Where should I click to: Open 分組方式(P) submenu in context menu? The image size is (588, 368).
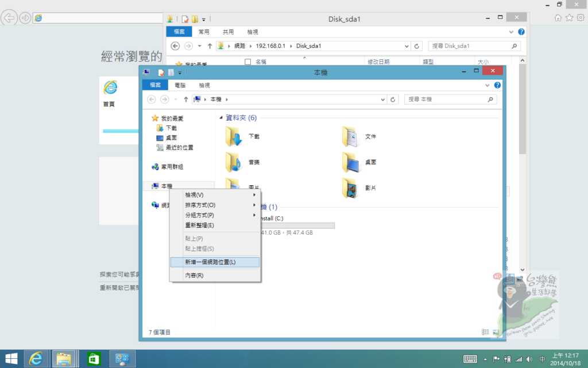(215, 215)
